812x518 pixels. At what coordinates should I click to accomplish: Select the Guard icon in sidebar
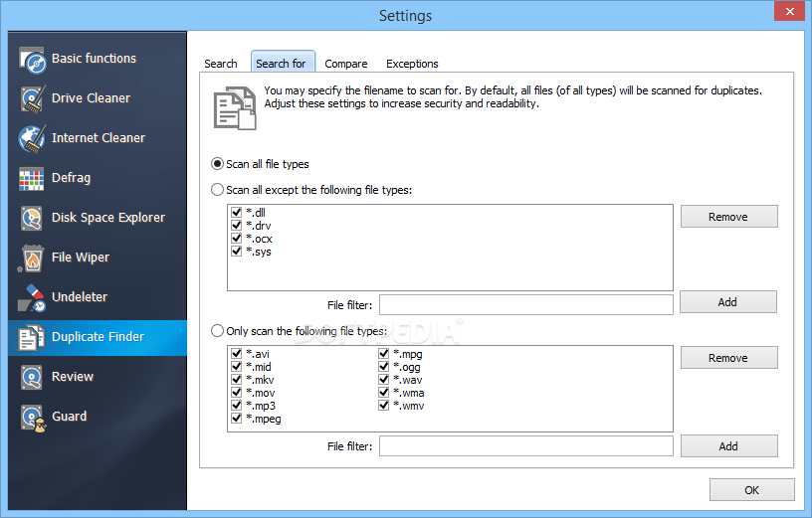[33, 418]
